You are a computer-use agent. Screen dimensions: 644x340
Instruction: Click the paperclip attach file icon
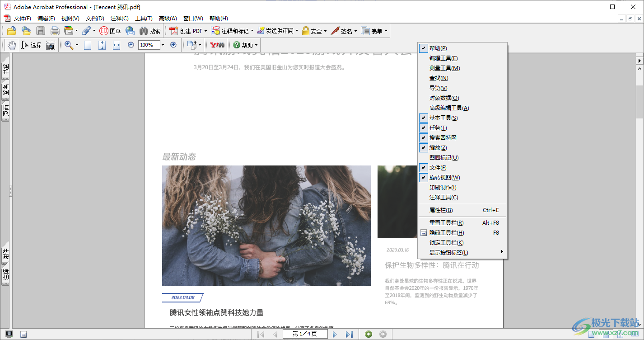coord(86,31)
